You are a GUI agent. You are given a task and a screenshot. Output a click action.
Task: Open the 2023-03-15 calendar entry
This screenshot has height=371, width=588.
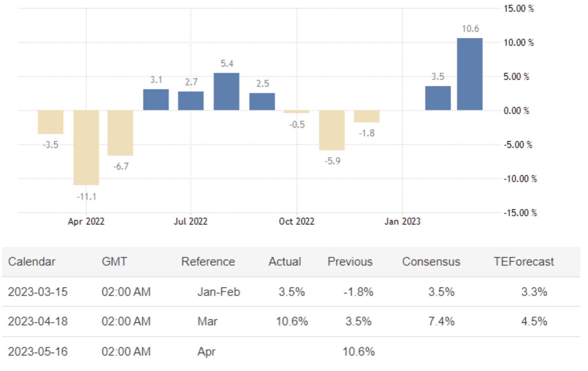(x=38, y=292)
